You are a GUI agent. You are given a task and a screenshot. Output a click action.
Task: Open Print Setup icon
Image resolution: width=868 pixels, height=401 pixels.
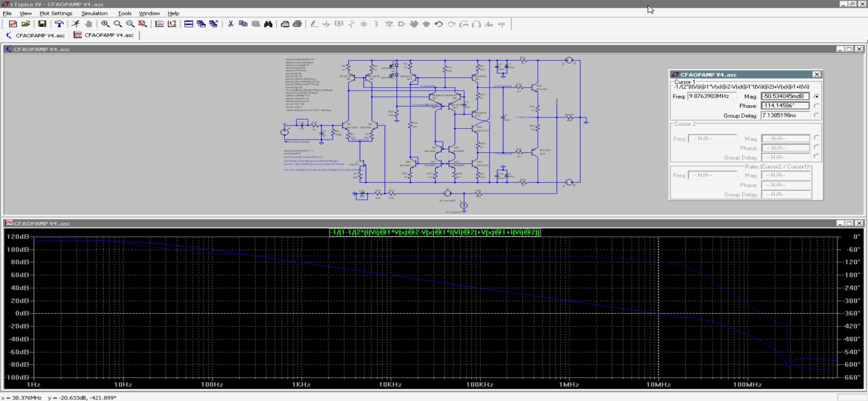pyautogui.click(x=285, y=24)
